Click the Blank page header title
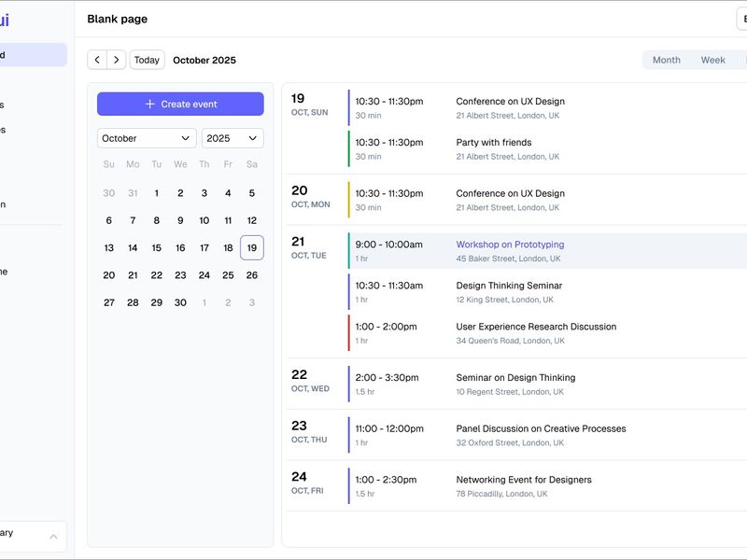This screenshot has height=560, width=747. (116, 18)
